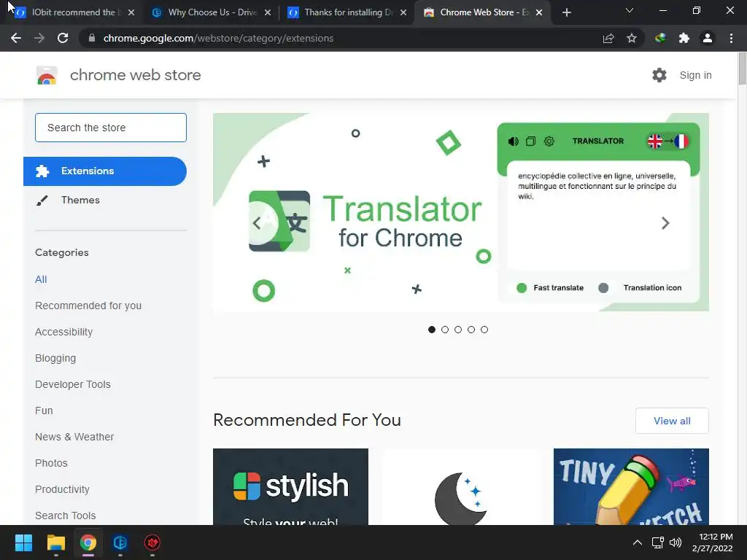The width and height of the screenshot is (747, 560).
Task: Reload the current page
Action: 63,38
